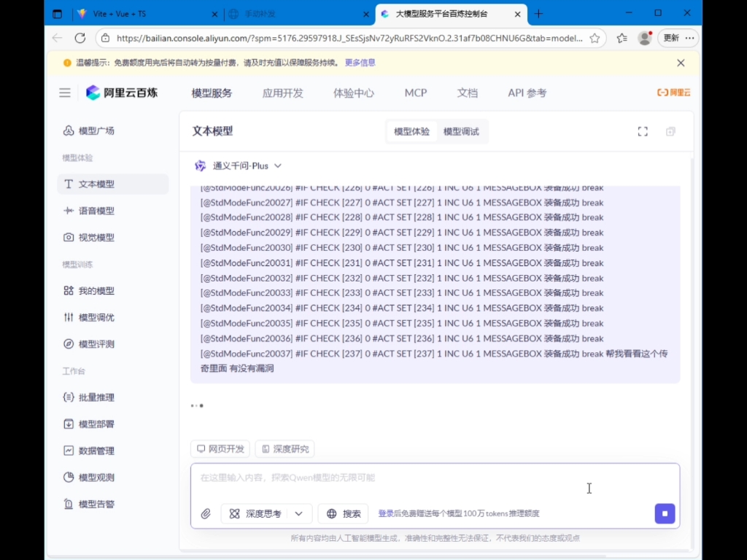Open the 应用开发 top menu

click(x=282, y=93)
